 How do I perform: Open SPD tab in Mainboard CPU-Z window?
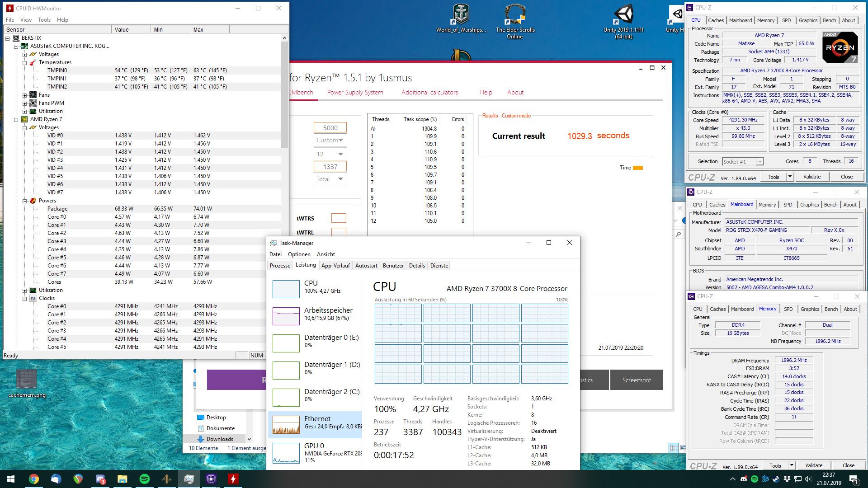(x=788, y=205)
